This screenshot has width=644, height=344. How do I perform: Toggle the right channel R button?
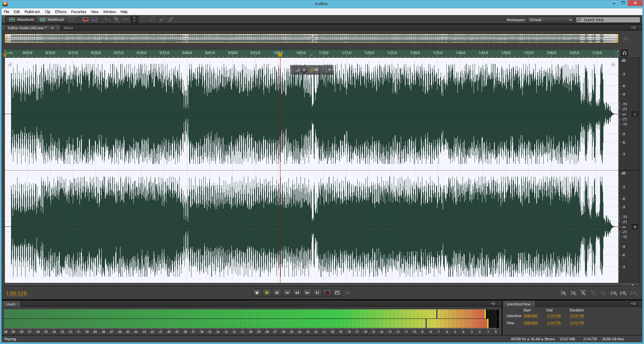(x=635, y=227)
